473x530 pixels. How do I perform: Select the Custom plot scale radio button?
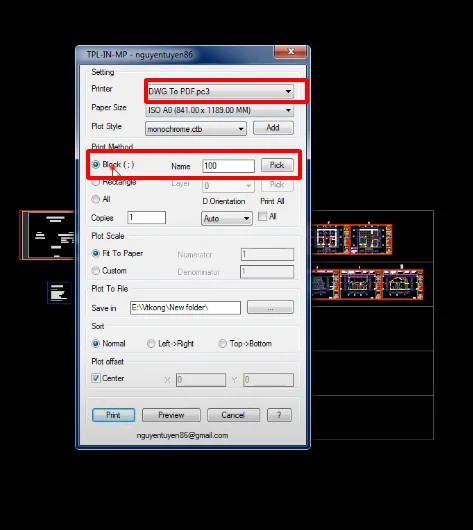tap(96, 271)
